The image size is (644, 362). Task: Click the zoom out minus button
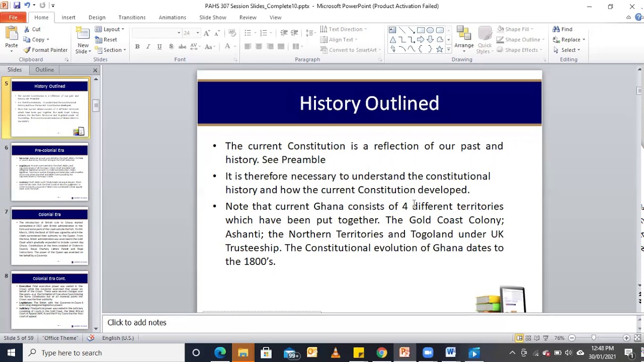(572, 338)
